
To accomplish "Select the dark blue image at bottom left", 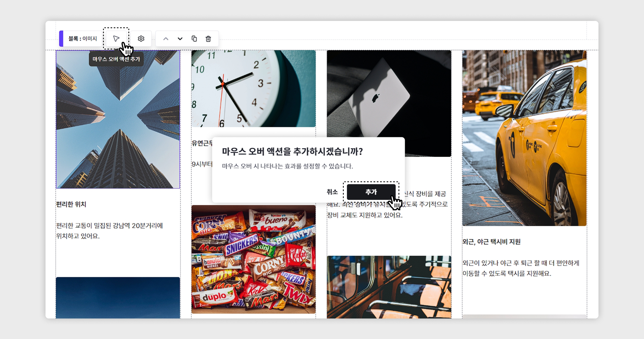I will pos(118,297).
